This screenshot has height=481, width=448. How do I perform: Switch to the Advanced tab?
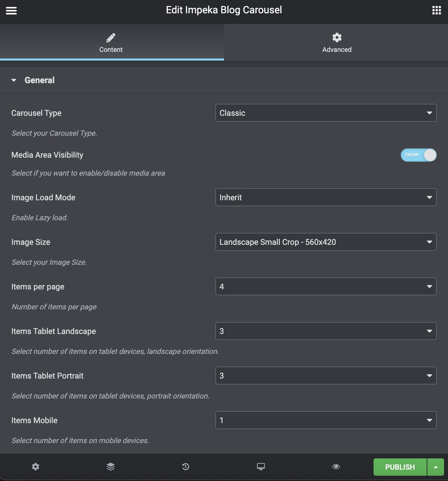[x=336, y=43]
